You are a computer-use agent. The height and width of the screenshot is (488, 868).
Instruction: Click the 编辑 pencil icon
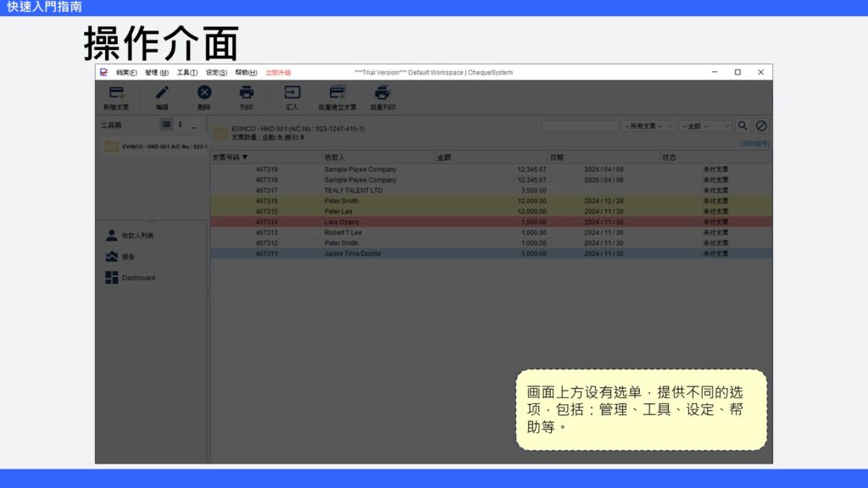pyautogui.click(x=162, y=92)
